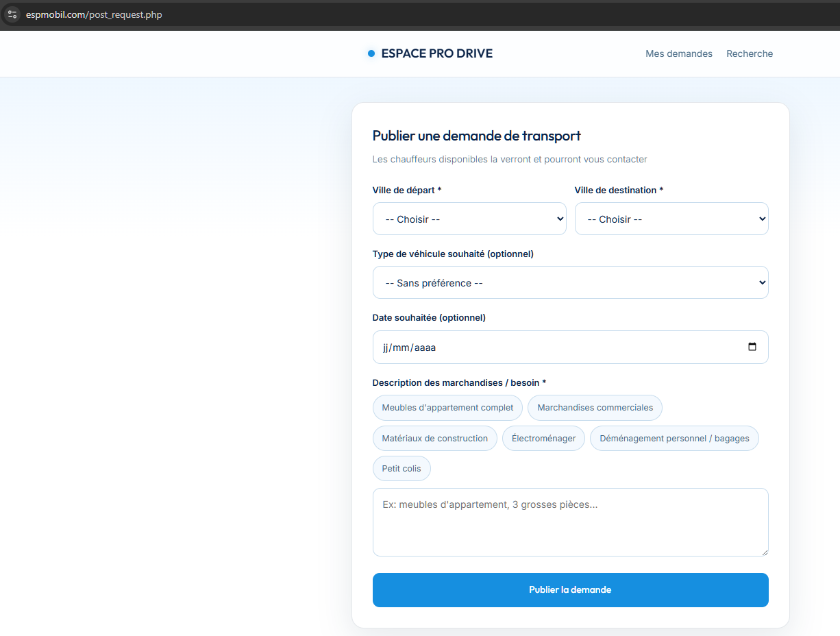This screenshot has width=840, height=636.
Task: Choose the Petit colis chip
Action: (x=402, y=469)
